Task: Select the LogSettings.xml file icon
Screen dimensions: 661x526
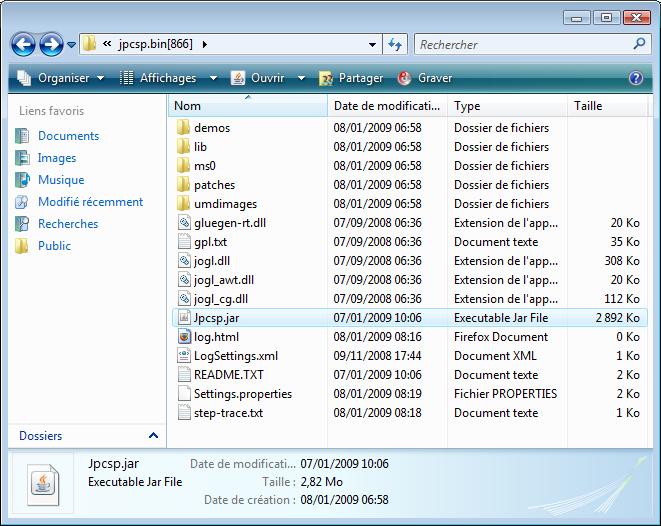Action: click(184, 355)
